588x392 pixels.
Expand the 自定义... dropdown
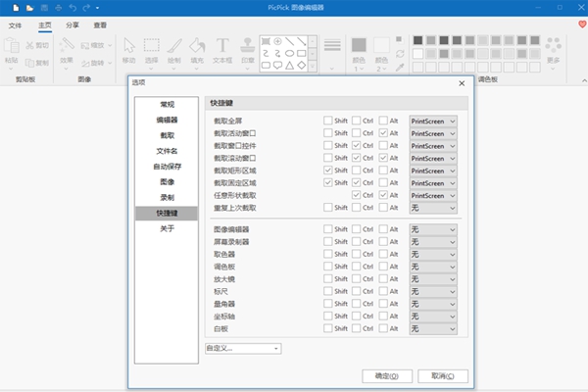tap(242, 347)
